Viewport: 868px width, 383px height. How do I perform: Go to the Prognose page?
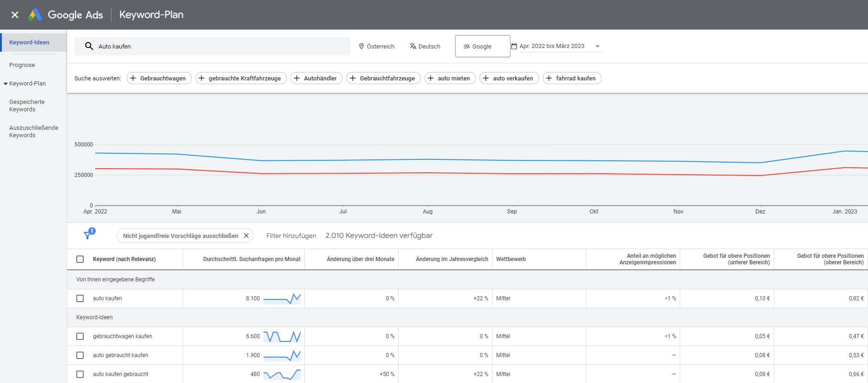tap(22, 65)
